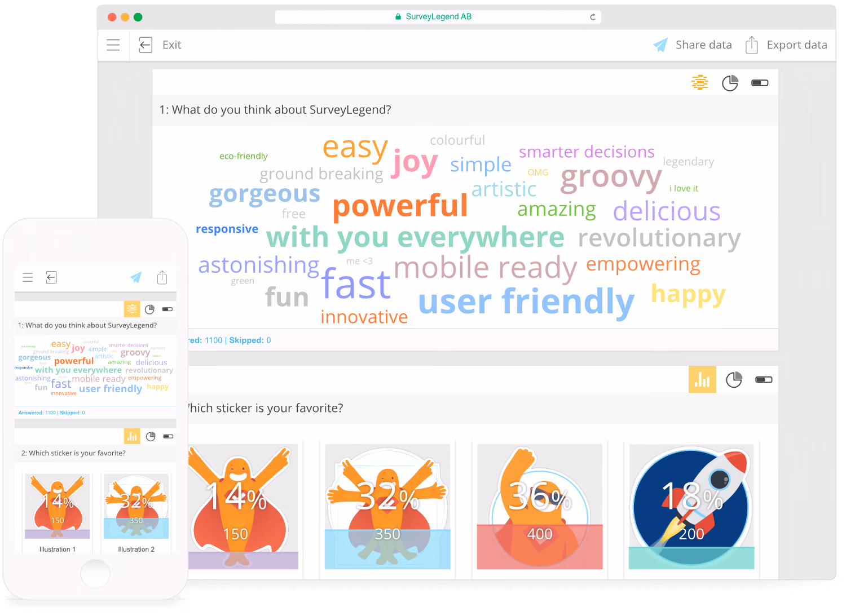846x616 pixels.
Task: Click 'i love it' in the desktop word cloud
Action: click(x=684, y=189)
